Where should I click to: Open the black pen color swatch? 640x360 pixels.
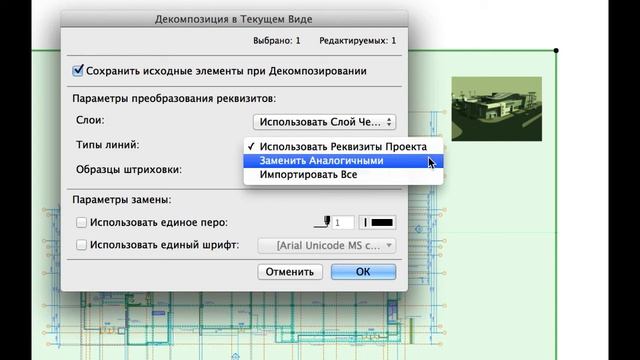coord(378,222)
